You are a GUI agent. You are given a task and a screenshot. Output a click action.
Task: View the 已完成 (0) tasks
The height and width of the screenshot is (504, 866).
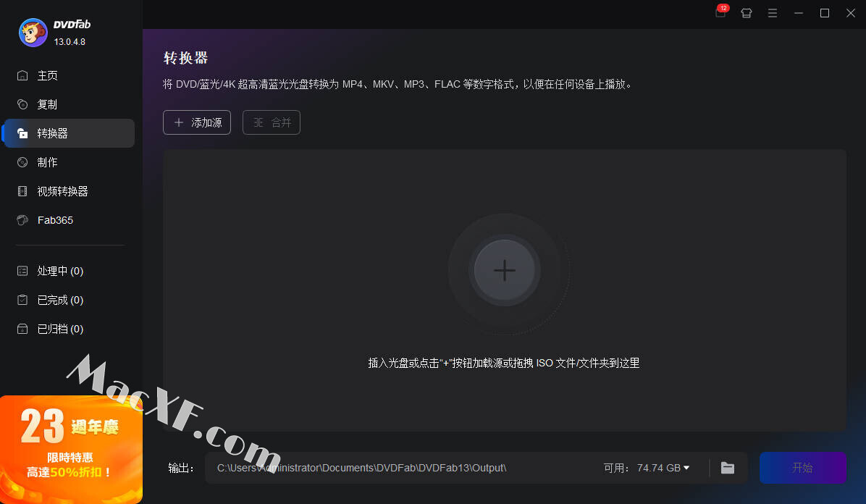pyautogui.click(x=60, y=300)
